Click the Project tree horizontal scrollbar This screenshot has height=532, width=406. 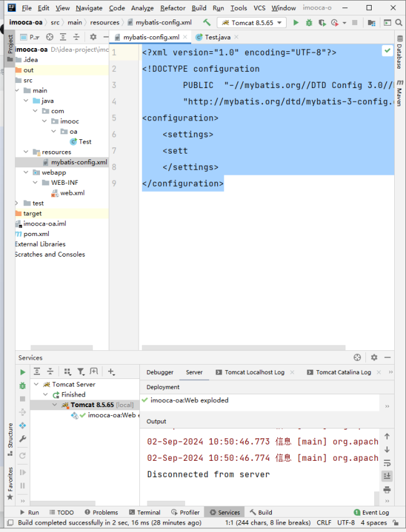coord(61,348)
